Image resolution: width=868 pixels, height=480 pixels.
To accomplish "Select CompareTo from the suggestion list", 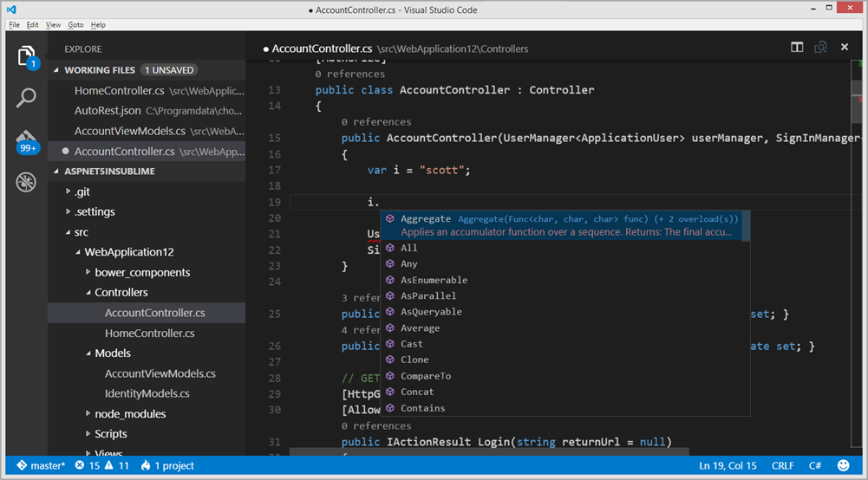I will click(x=565, y=376).
